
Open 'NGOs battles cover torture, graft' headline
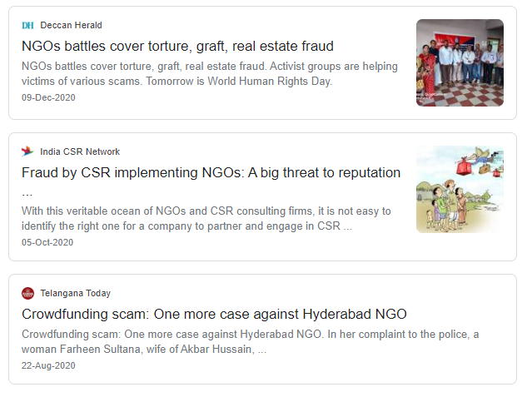(x=177, y=47)
